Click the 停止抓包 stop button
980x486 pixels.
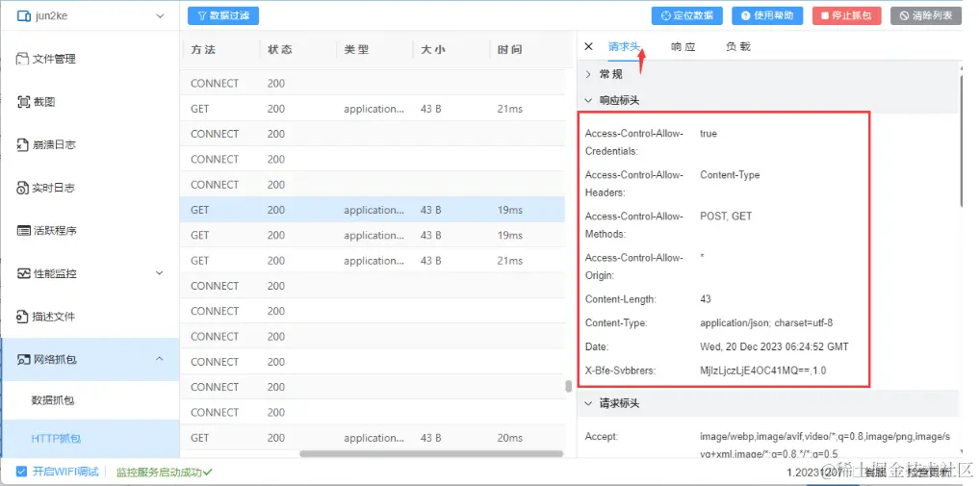point(847,15)
